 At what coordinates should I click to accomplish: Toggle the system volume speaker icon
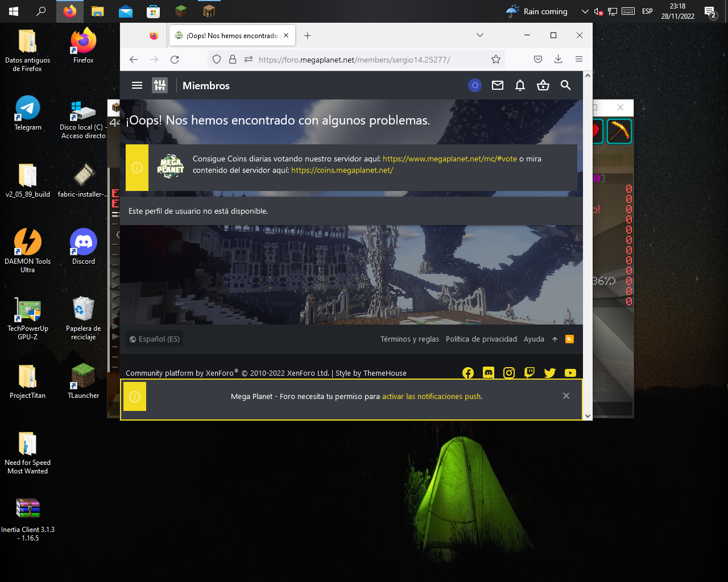coord(598,11)
